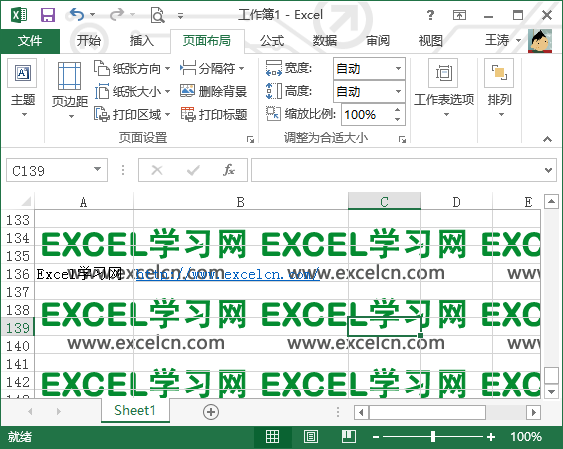Select row 136 header
Image resolution: width=563 pixels, height=449 pixels.
click(x=18, y=274)
